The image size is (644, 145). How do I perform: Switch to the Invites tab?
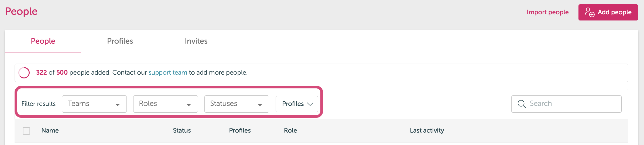[x=196, y=41]
